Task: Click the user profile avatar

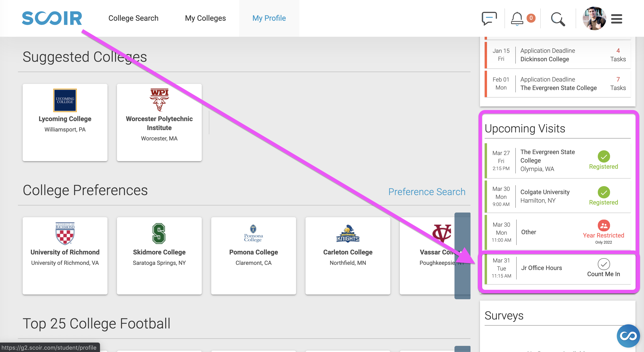Action: [594, 18]
